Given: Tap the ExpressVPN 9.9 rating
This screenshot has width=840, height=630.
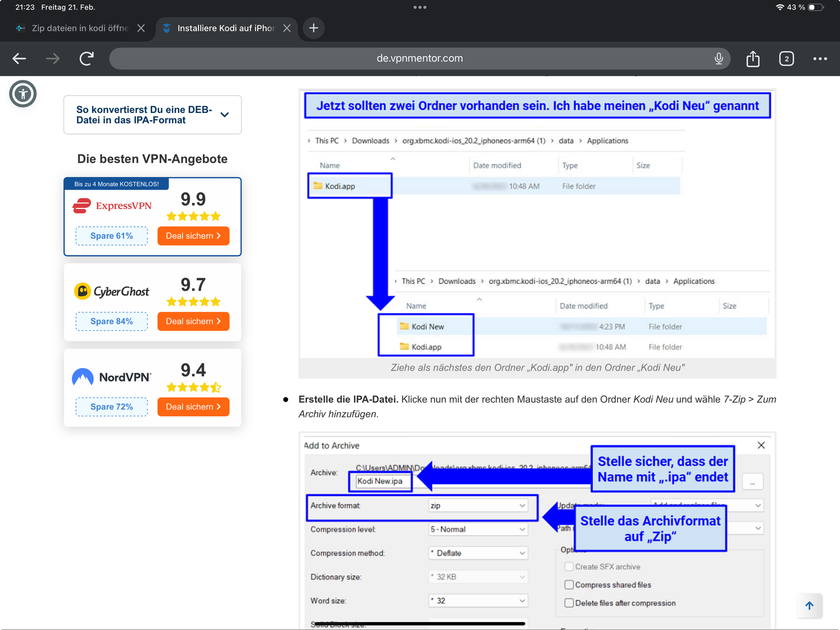Looking at the screenshot, I should (193, 199).
